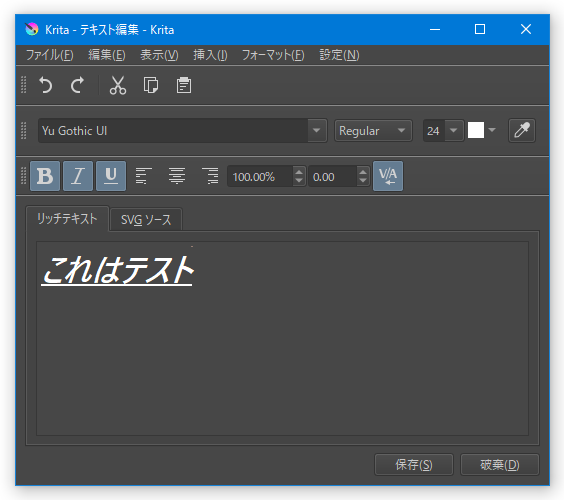564x500 pixels.
Task: Click the white text color swatch
Action: 476,130
